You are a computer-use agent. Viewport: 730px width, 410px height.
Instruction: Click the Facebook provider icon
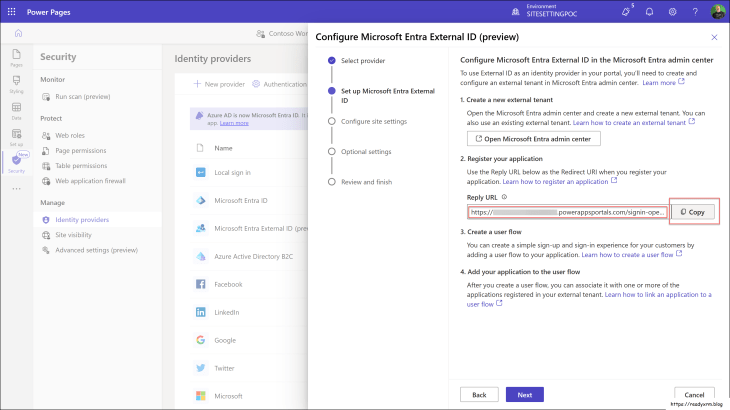(x=201, y=284)
